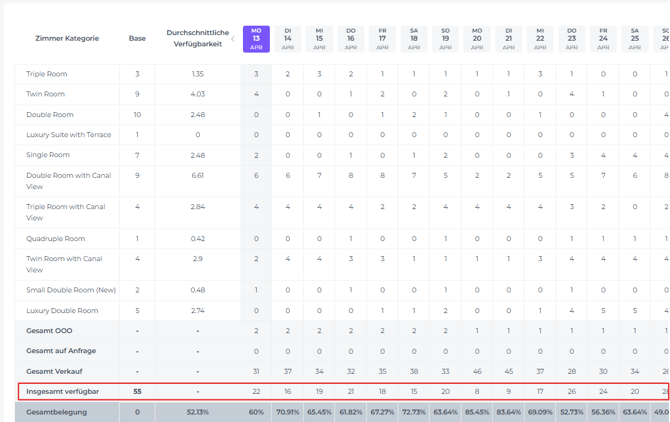Click the Base column header
The image size is (670, 422).
pyautogui.click(x=137, y=39)
